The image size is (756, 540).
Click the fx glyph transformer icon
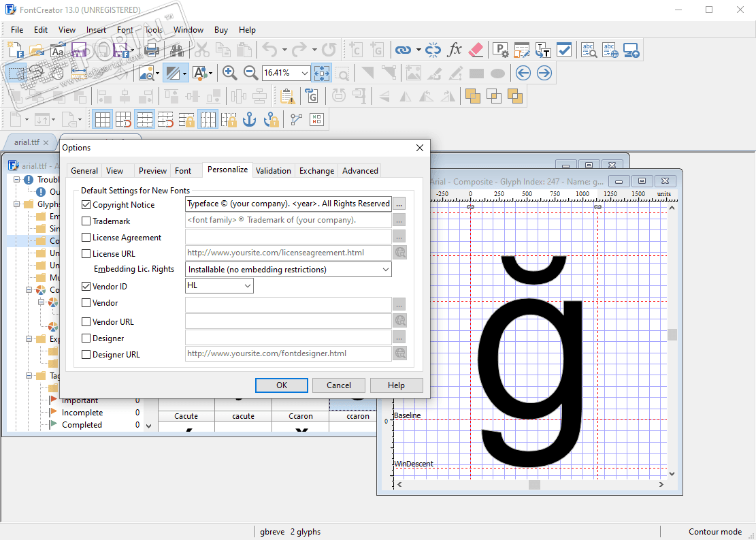455,50
